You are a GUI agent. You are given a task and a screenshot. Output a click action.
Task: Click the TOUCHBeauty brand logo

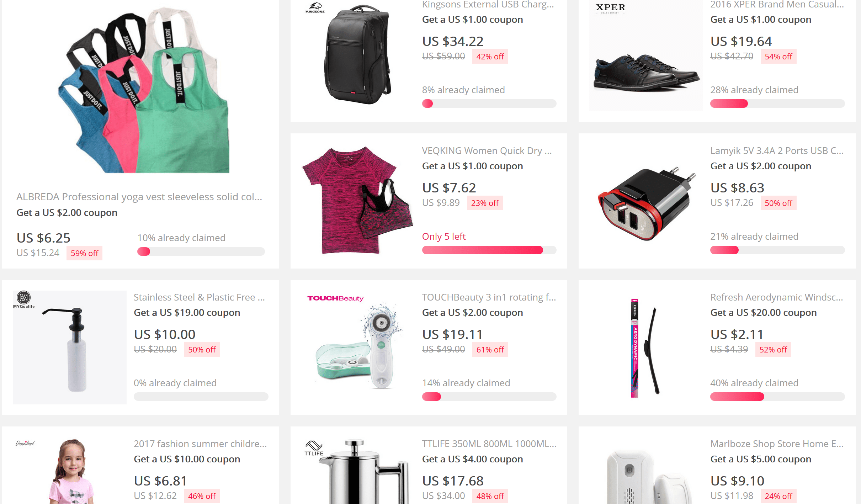click(x=335, y=298)
